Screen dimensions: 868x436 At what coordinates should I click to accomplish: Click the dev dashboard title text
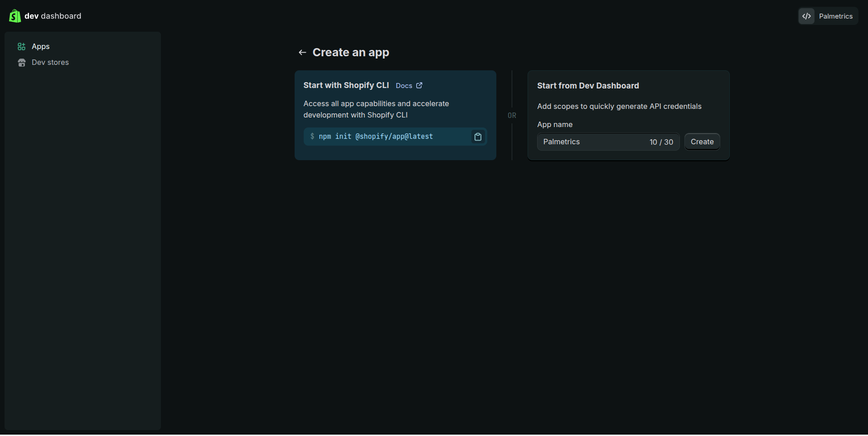(x=53, y=16)
